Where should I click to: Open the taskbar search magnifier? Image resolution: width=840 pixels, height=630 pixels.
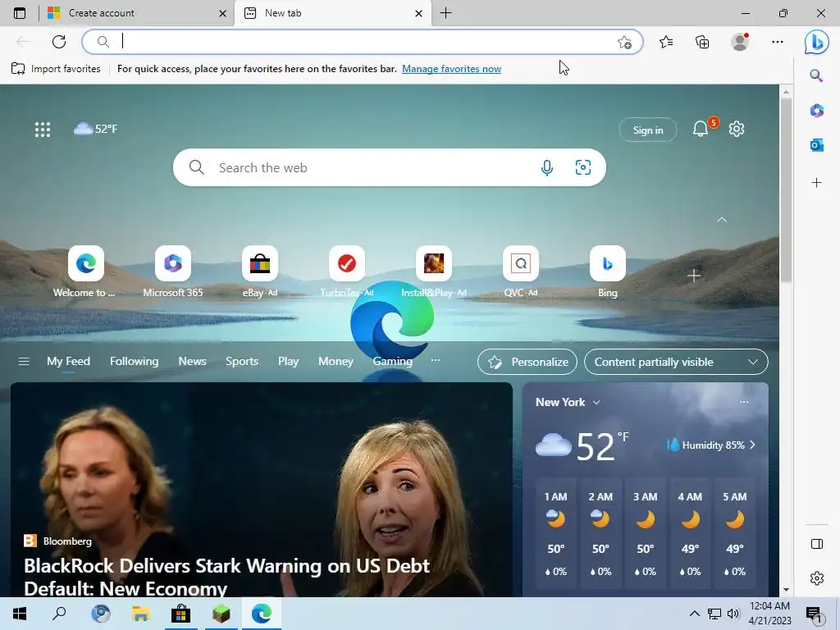(x=59, y=614)
